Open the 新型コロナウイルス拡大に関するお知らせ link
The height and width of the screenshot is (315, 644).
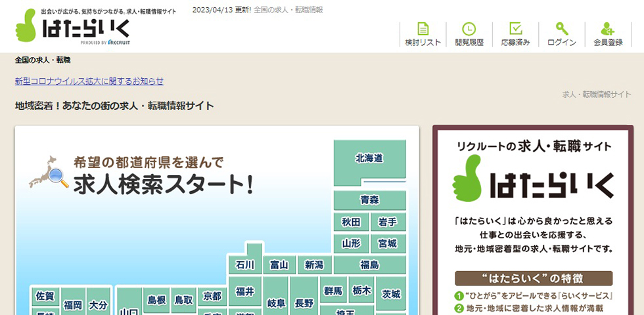89,81
